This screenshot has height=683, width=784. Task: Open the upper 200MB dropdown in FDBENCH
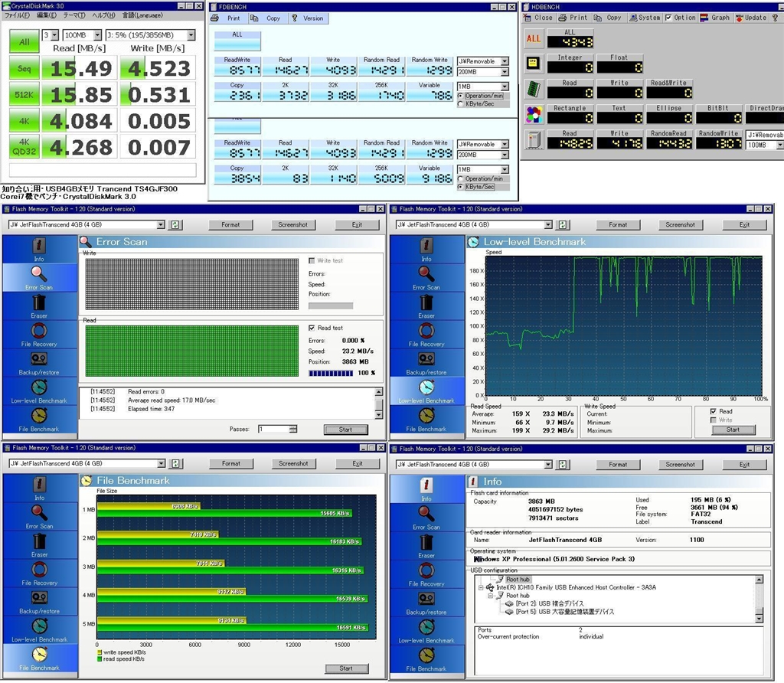505,72
